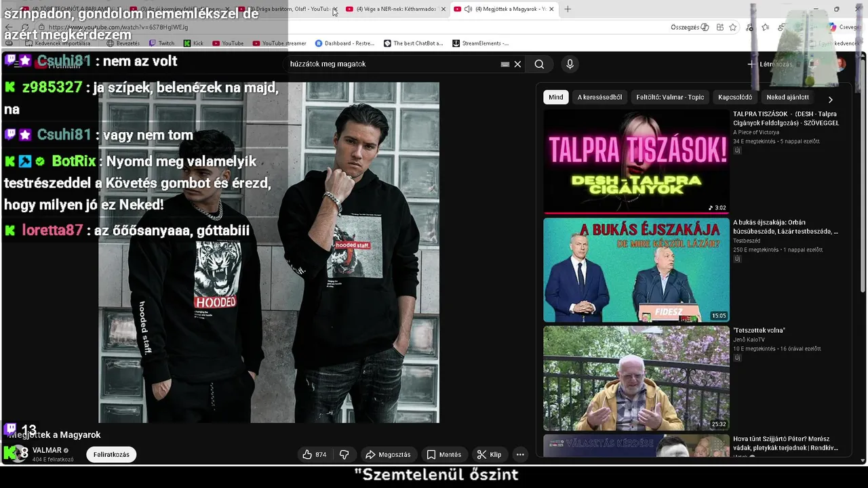Screen dimensions: 868x488
Task: Open the A bukás éjszakája: Orbán búcsúbeszéde title
Action: tap(786, 227)
